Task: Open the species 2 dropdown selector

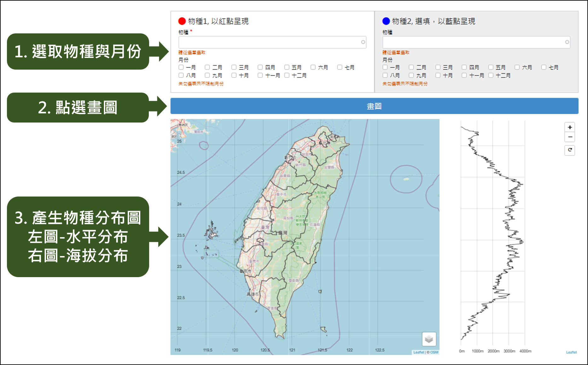Action: pos(474,42)
